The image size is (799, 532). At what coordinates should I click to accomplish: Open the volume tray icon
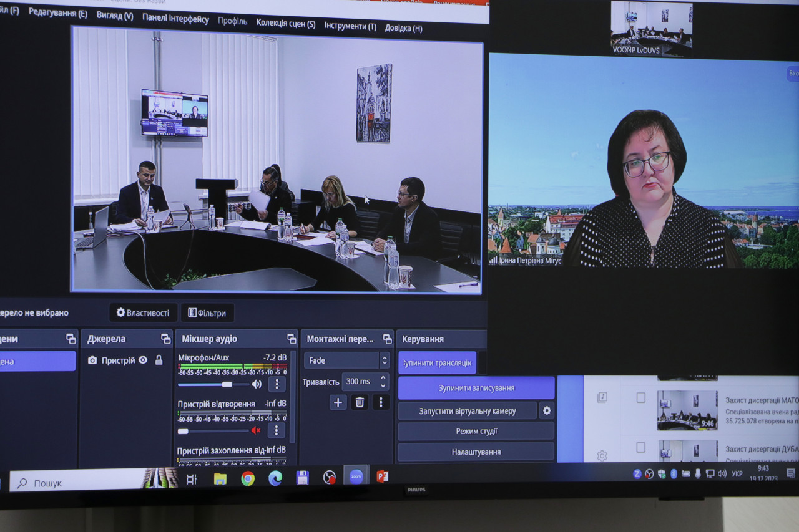click(722, 473)
